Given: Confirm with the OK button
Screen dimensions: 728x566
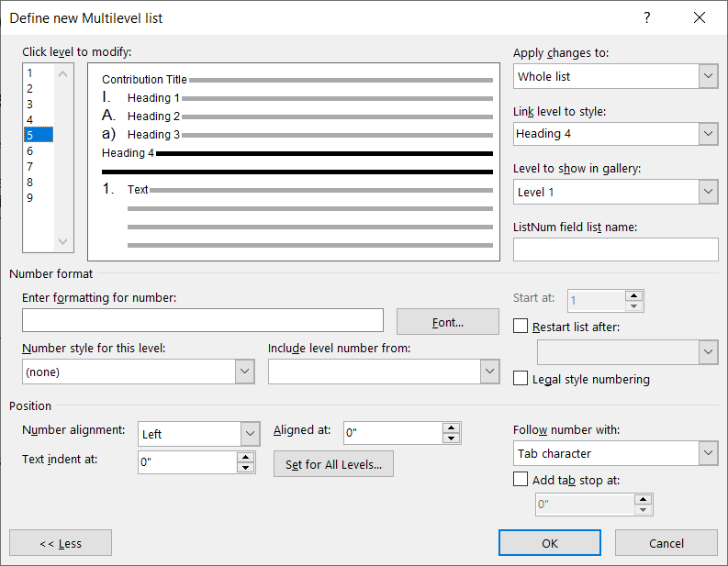Looking at the screenshot, I should 550,543.
